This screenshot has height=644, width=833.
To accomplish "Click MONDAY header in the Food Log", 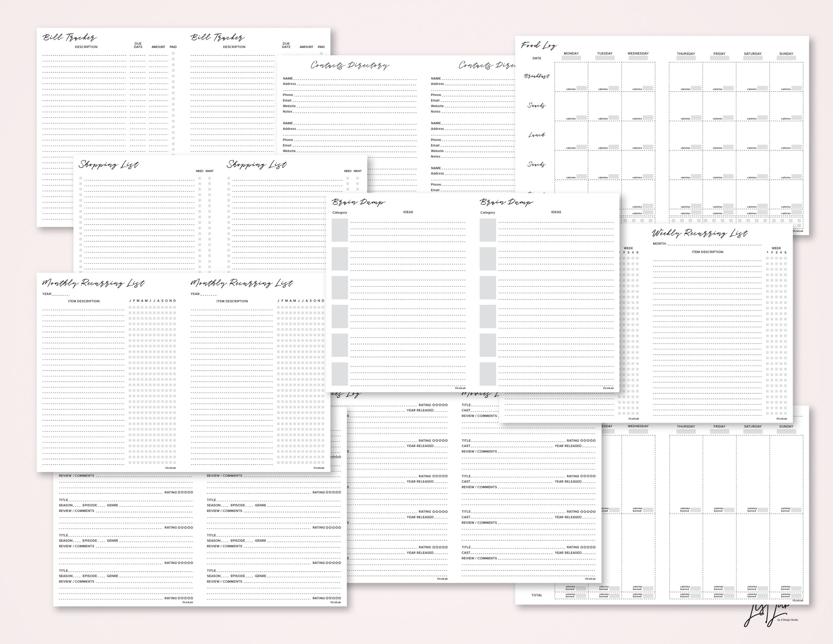I will (x=571, y=53).
